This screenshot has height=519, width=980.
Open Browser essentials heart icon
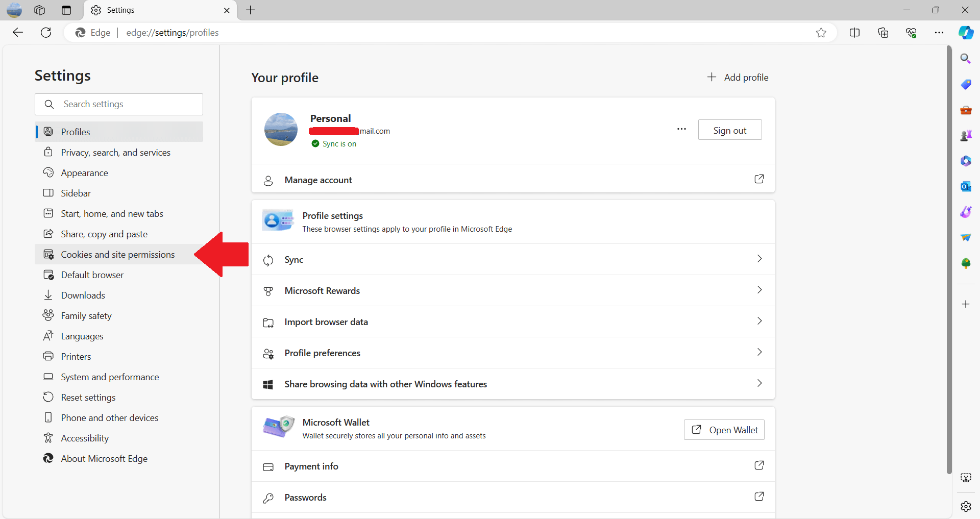point(911,33)
